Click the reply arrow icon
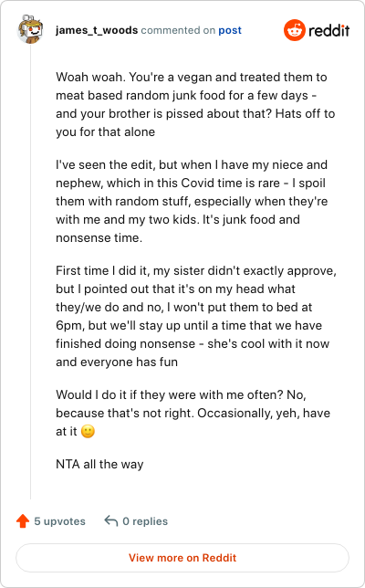The height and width of the screenshot is (588, 365). [x=111, y=520]
